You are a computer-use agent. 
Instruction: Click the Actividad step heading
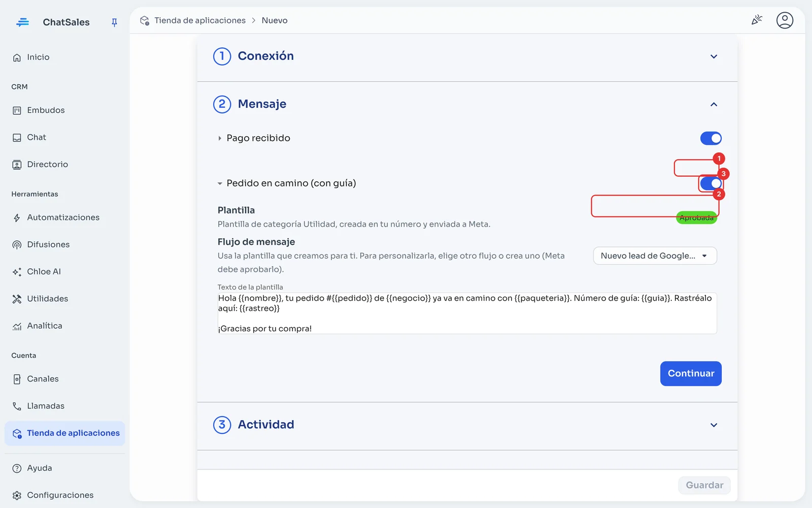pyautogui.click(x=266, y=425)
